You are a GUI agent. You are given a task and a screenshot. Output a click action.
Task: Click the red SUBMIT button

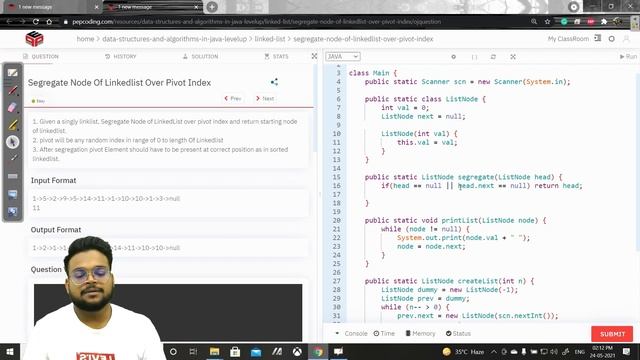point(612,334)
